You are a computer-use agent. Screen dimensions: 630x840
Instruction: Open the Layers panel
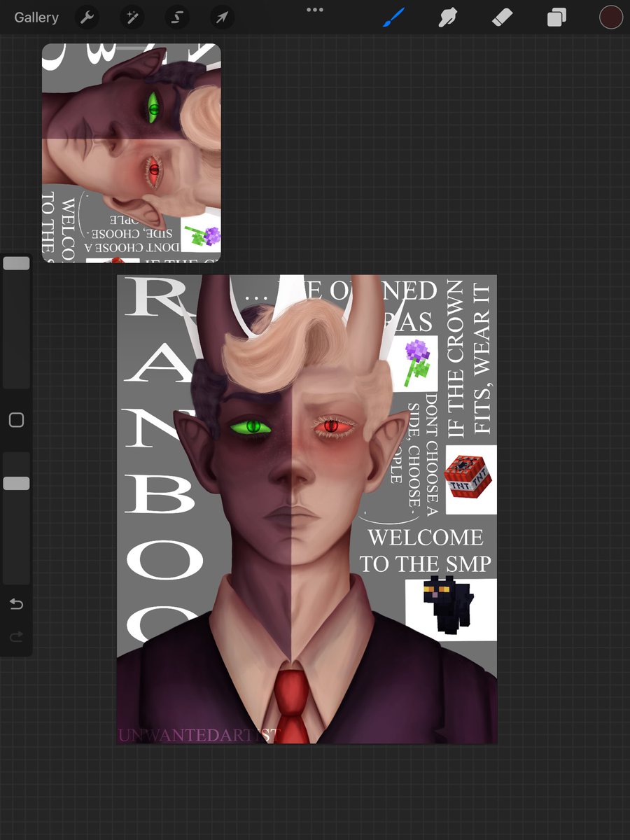pyautogui.click(x=556, y=17)
